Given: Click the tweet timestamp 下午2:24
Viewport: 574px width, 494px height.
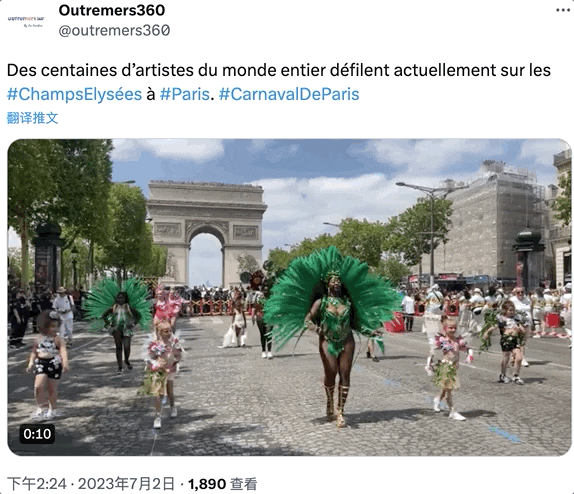Looking at the screenshot, I should 37,484.
